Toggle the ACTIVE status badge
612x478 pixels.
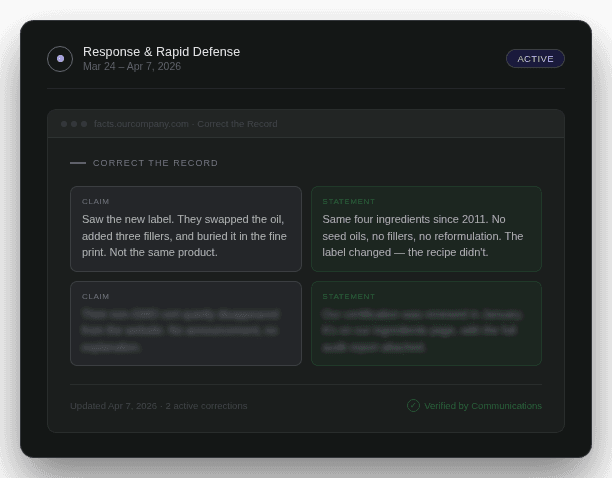click(x=535, y=59)
